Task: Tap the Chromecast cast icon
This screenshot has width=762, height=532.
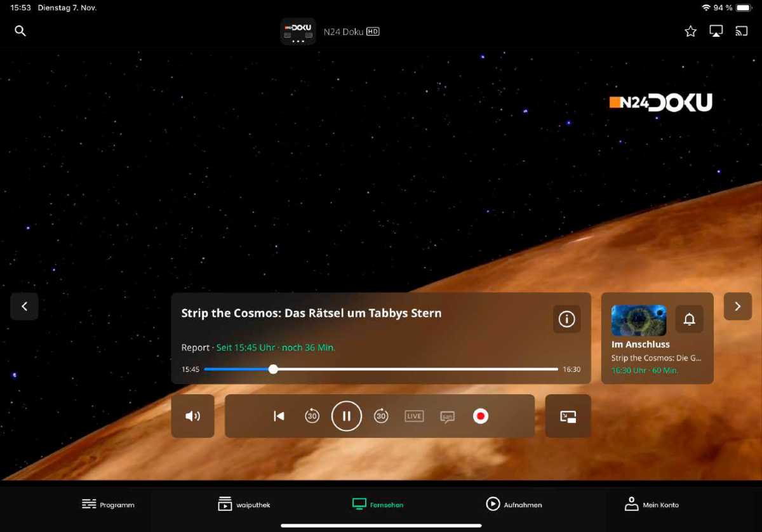Action: coord(741,31)
